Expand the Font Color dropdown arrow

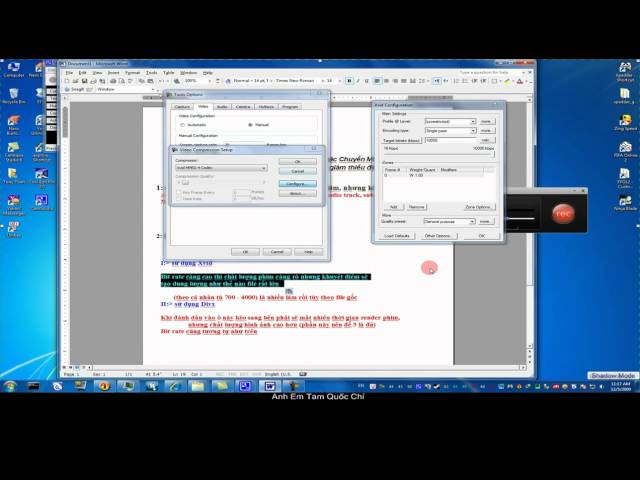pyautogui.click(x=526, y=81)
